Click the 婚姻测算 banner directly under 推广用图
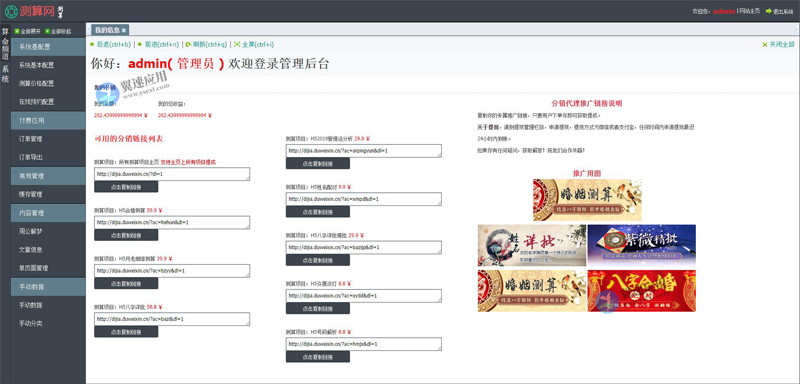Viewport: 800px width, 384px height. click(587, 200)
